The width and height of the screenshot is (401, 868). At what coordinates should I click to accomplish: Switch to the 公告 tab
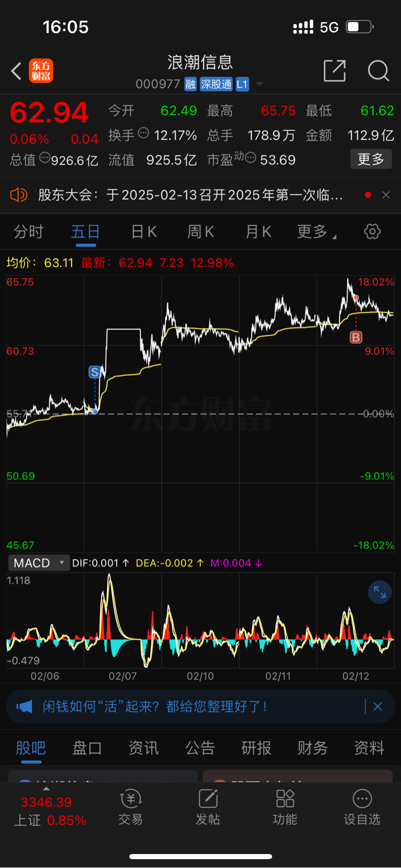point(200,748)
